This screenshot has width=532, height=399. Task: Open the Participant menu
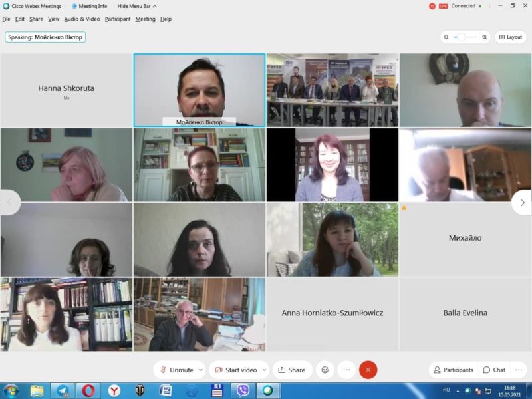(x=118, y=19)
